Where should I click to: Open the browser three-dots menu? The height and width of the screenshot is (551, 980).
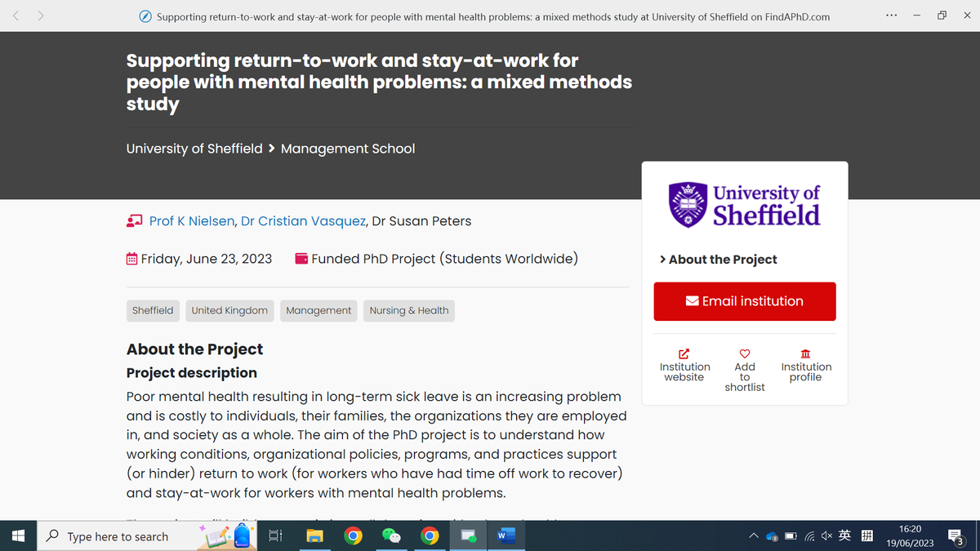coord(891,16)
